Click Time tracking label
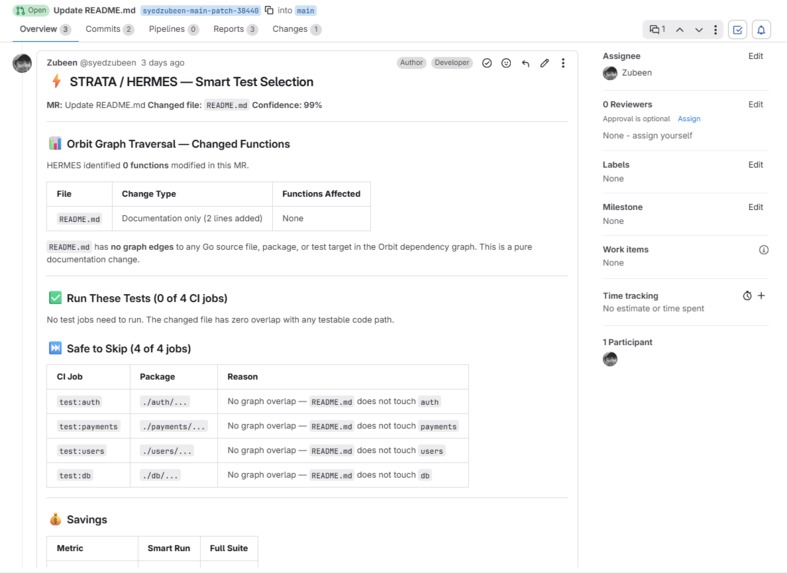 click(x=630, y=296)
